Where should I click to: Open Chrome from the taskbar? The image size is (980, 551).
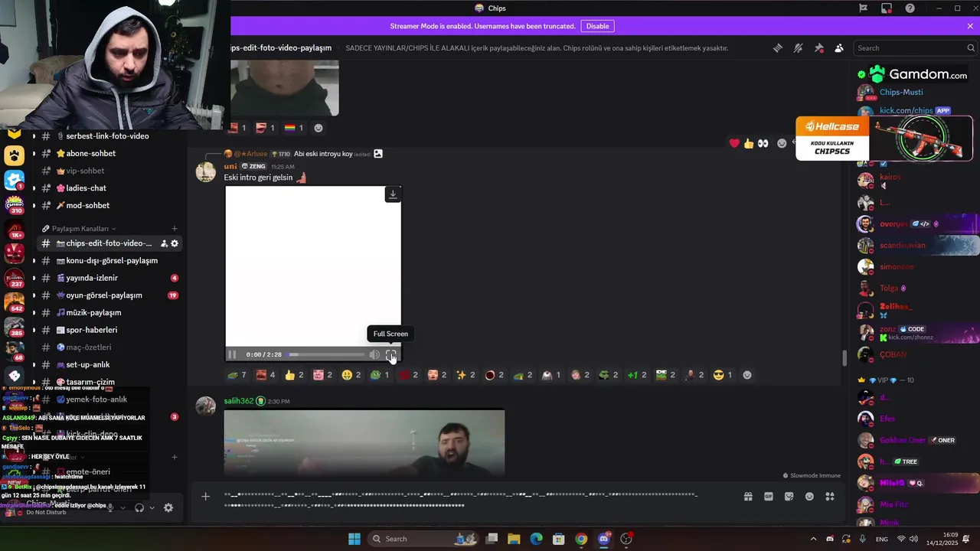click(581, 539)
